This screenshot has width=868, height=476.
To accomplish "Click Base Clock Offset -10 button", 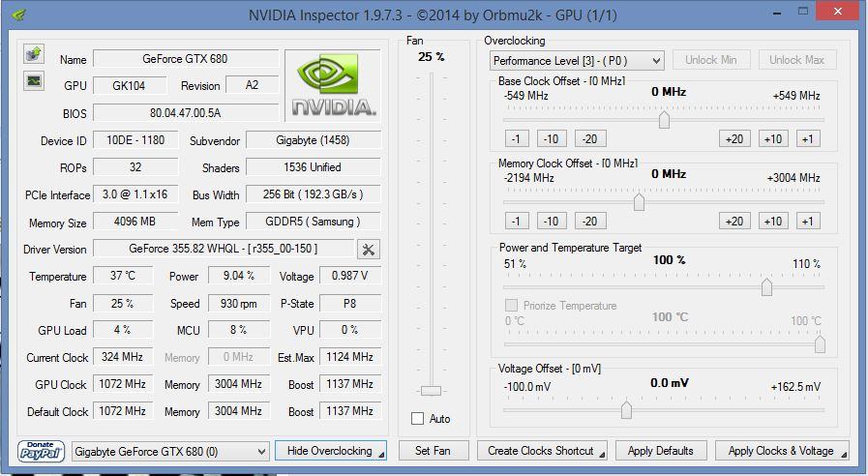I will (552, 138).
